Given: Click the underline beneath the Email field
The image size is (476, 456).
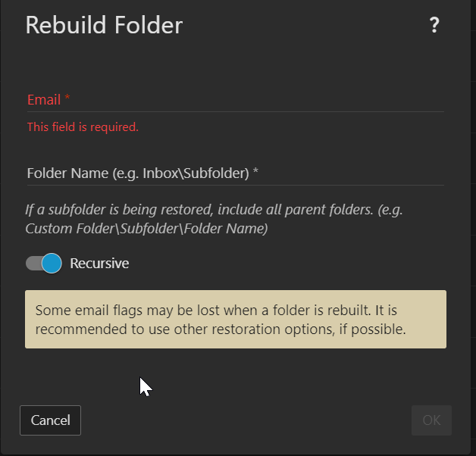Looking at the screenshot, I should [235, 112].
